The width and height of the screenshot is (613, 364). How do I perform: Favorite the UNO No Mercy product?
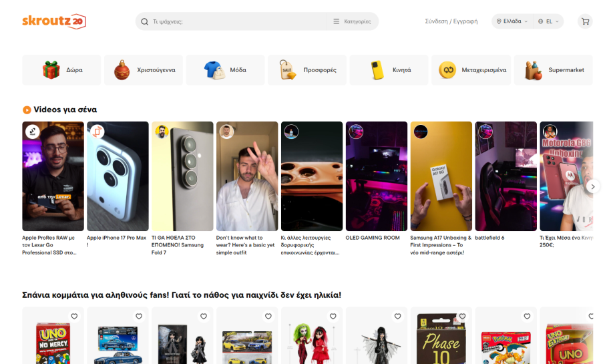pyautogui.click(x=74, y=317)
